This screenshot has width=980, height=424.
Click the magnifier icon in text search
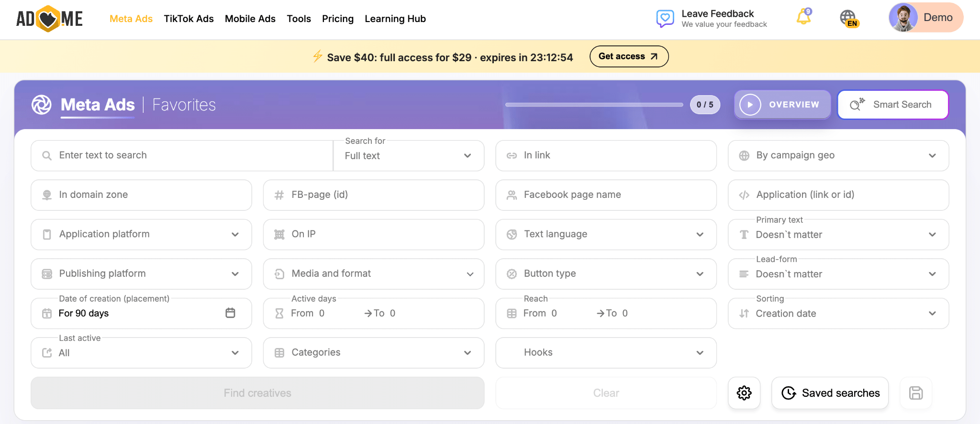pyautogui.click(x=47, y=155)
